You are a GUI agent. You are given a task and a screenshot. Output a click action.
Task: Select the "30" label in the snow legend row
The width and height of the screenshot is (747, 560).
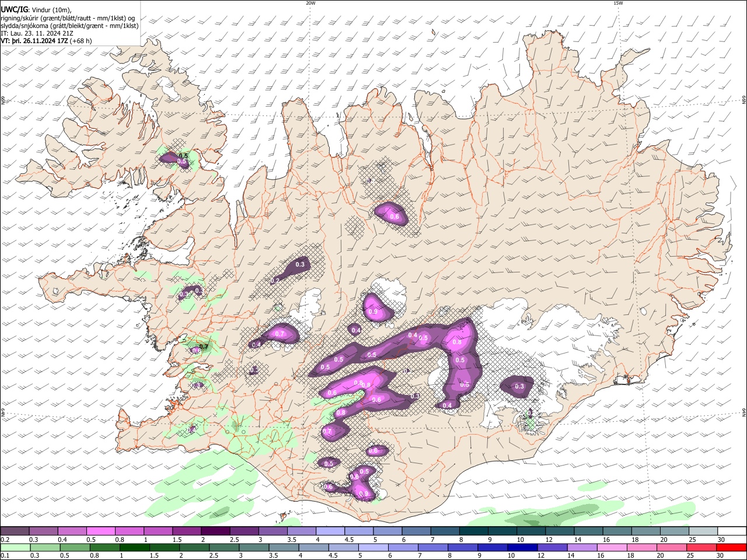721,540
